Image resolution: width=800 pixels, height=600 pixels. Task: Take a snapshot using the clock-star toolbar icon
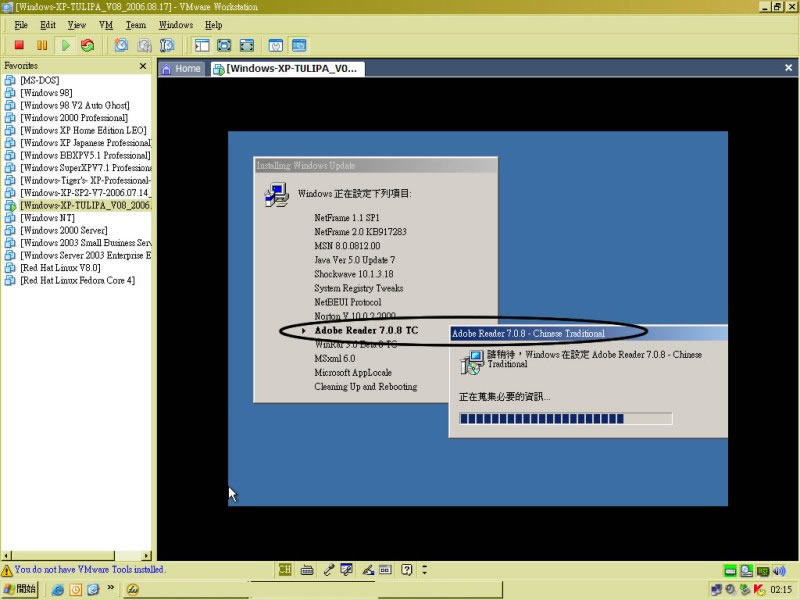tap(121, 45)
